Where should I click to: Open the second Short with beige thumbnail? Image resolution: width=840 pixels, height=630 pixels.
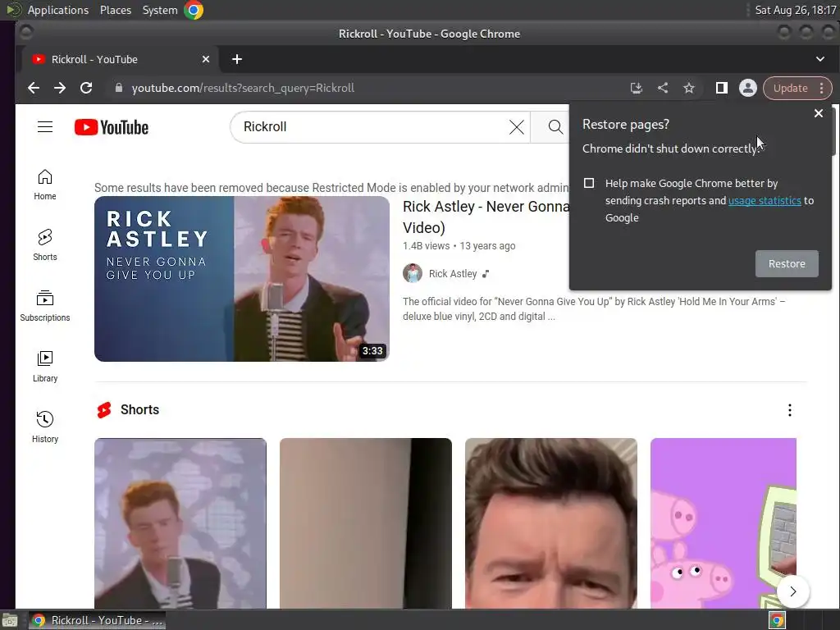365,523
